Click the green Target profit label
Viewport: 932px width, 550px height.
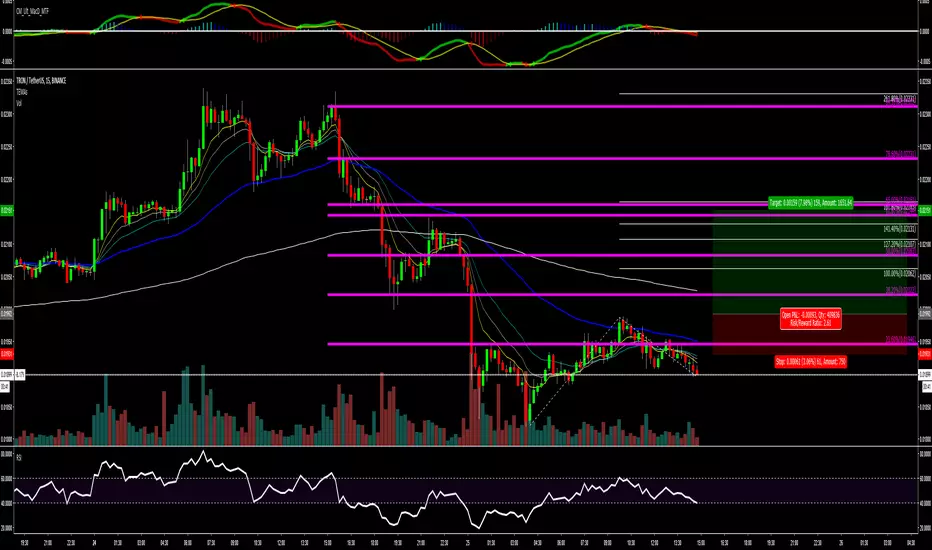click(x=811, y=203)
